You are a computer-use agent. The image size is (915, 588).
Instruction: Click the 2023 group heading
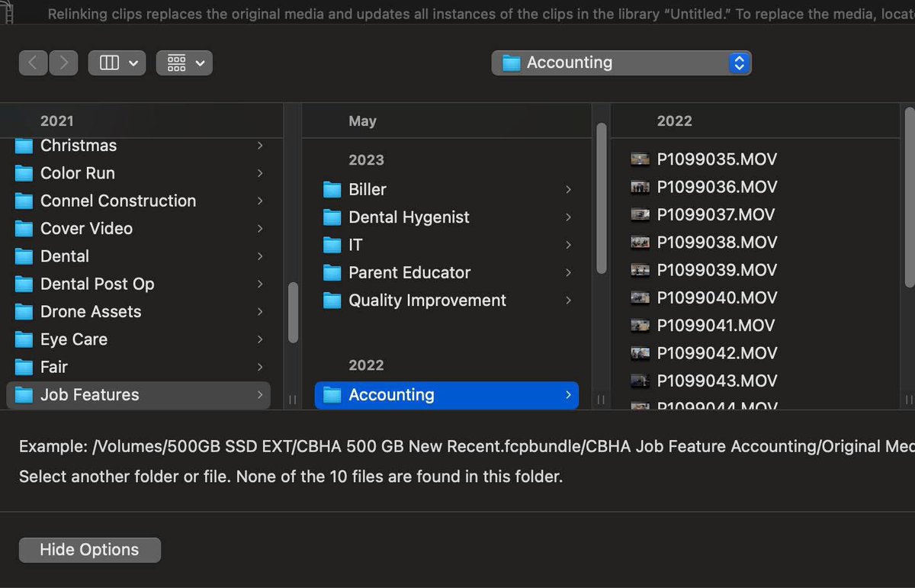coord(366,160)
